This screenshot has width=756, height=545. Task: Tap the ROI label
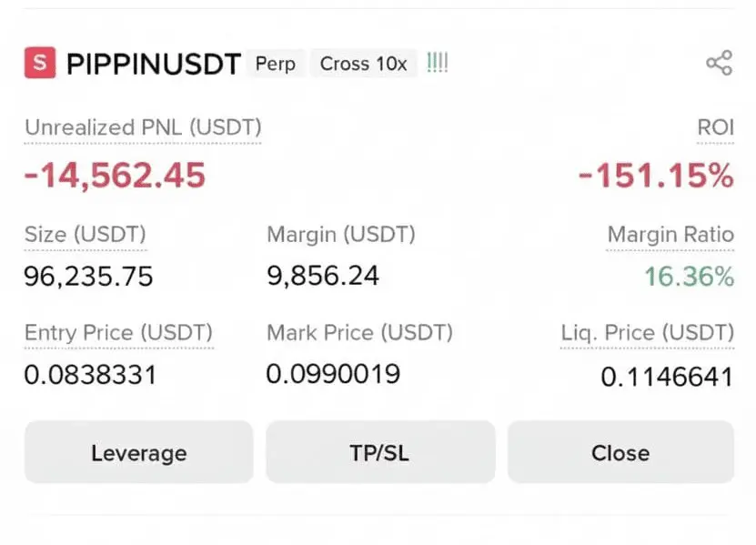point(715,128)
